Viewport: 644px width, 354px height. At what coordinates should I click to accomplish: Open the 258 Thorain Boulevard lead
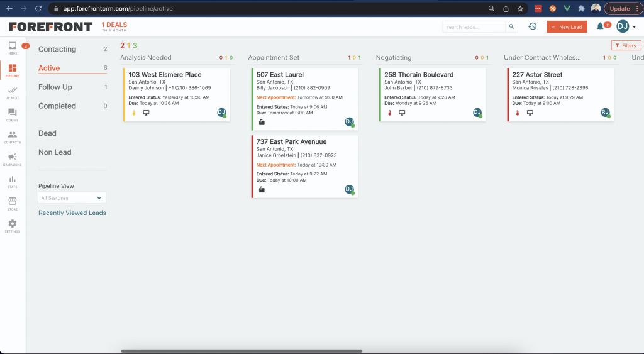click(x=419, y=75)
